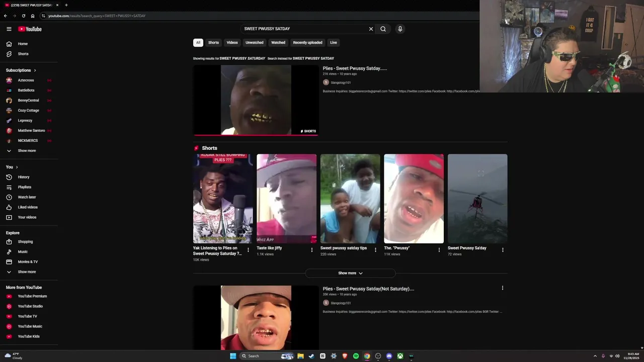Open Spotify from the taskbar
This screenshot has height=362, width=644.
click(356, 356)
